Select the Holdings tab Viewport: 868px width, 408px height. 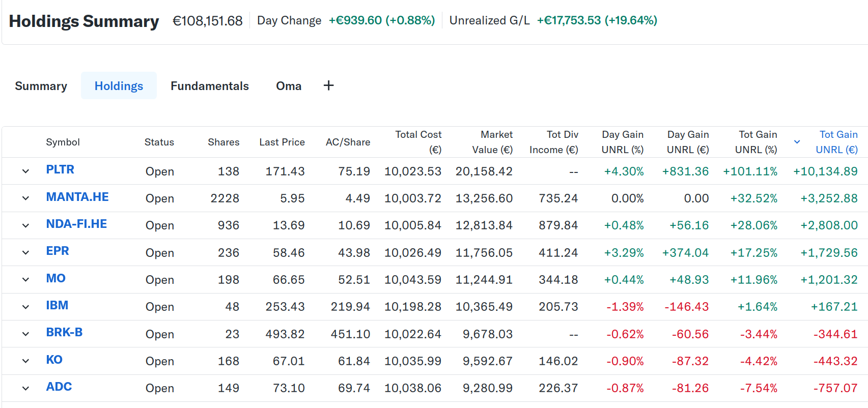[x=119, y=86]
